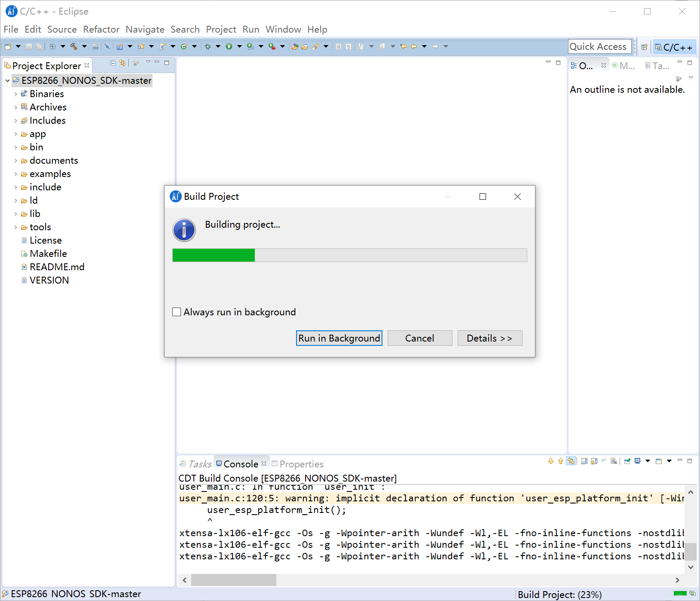Image resolution: width=700 pixels, height=601 pixels.
Task: Click the green Run icon
Action: (x=229, y=46)
